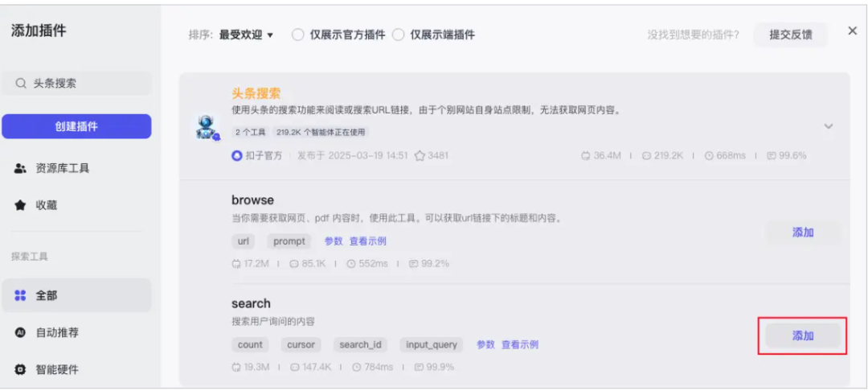Add the search tool
The height and width of the screenshot is (391, 868).
(803, 335)
